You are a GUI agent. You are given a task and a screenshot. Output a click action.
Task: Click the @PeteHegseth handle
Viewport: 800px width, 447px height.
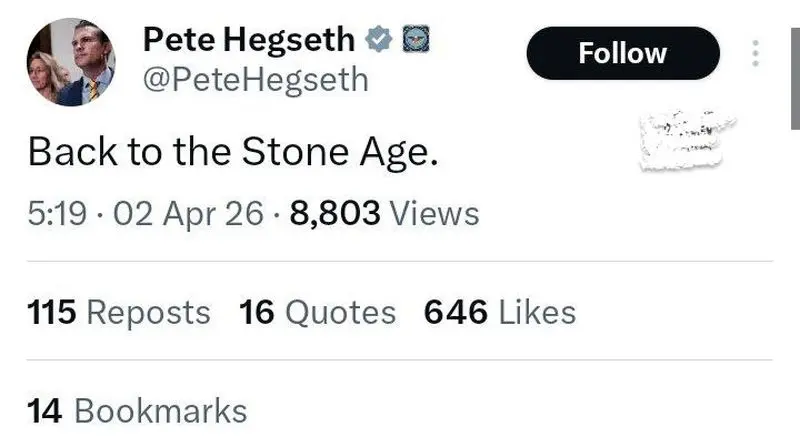256,80
